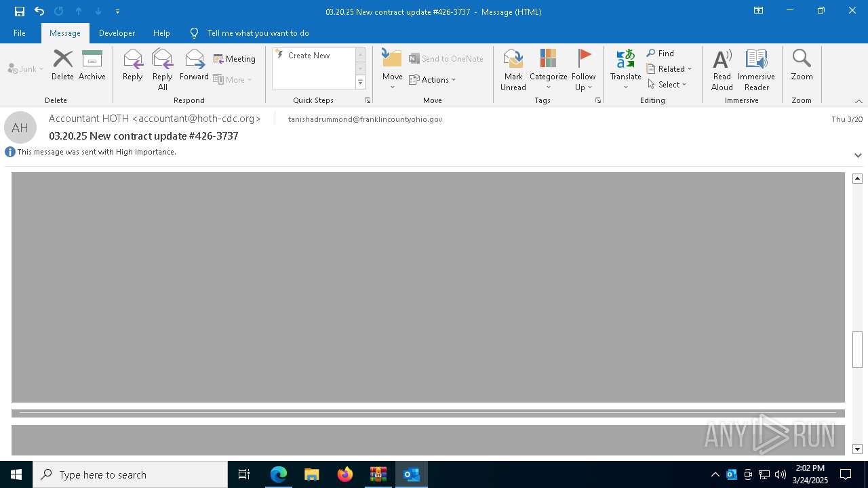This screenshot has height=488, width=868.
Task: Switch to the Message tab
Action: (65, 33)
